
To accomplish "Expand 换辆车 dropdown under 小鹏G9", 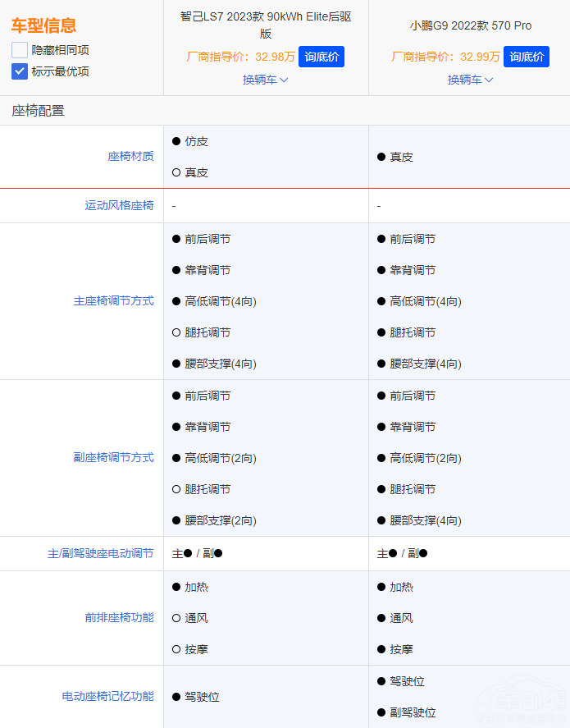I will click(x=471, y=80).
